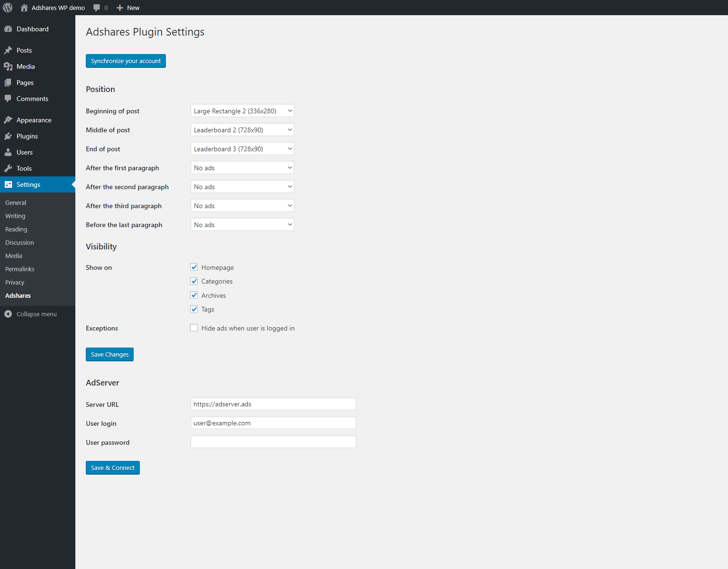Open the Middle of post dropdown
Screen dimensions: 728x569
(242, 129)
